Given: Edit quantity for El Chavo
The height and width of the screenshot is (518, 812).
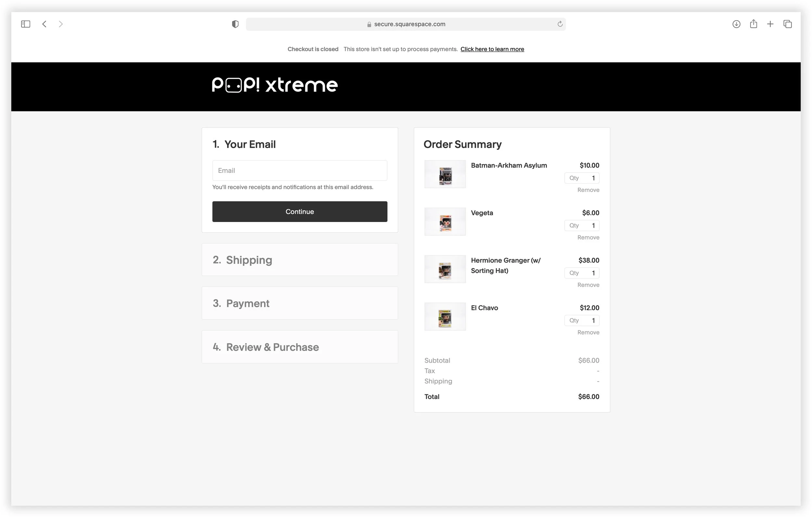Looking at the screenshot, I should click(582, 321).
